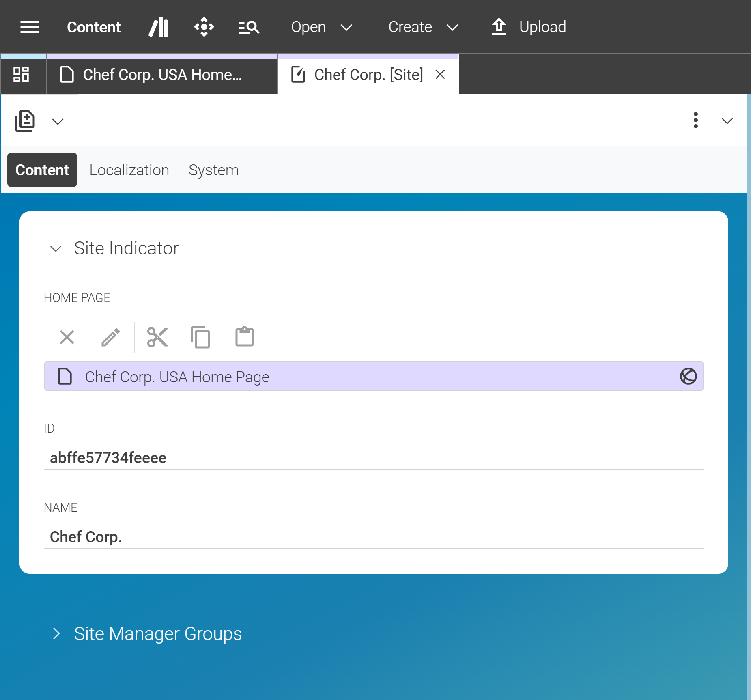Expand the Create dropdown menu

tap(423, 27)
